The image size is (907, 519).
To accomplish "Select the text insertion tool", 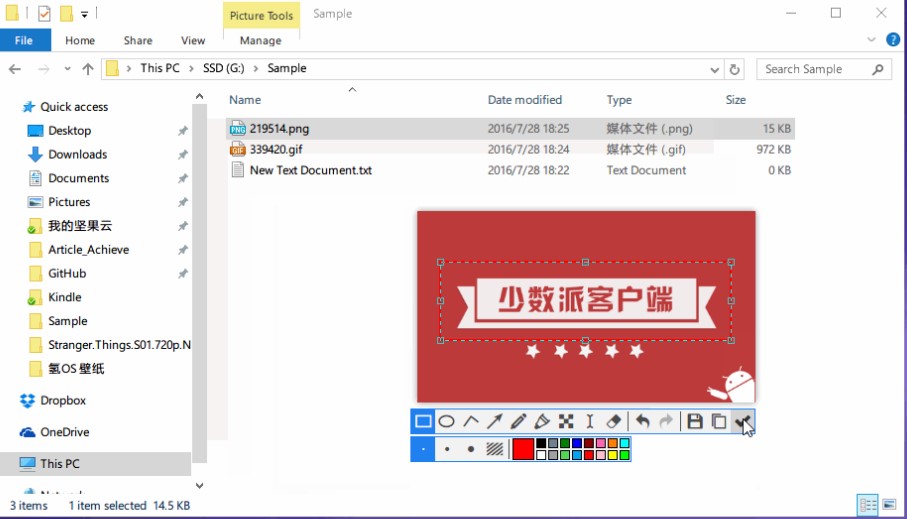I will point(590,422).
